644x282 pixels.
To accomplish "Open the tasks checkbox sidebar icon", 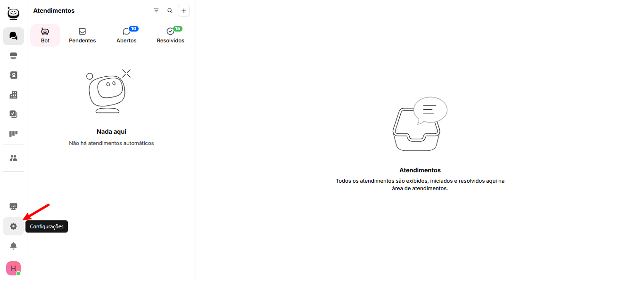I will (13, 114).
